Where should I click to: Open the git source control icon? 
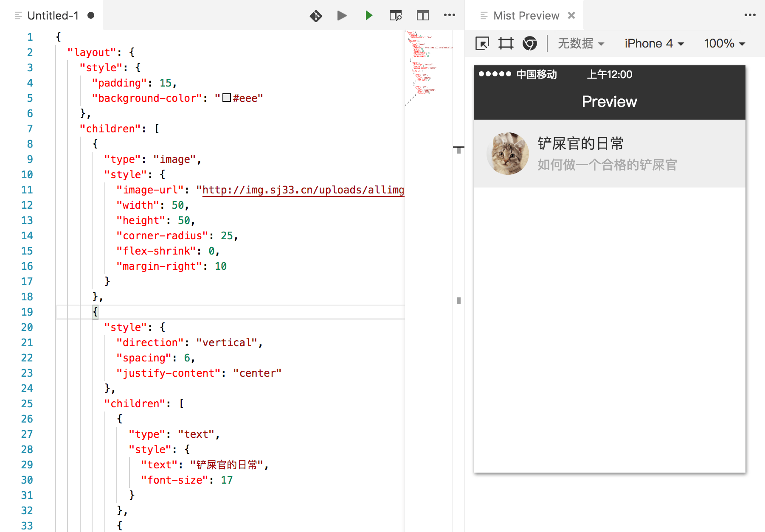click(315, 16)
